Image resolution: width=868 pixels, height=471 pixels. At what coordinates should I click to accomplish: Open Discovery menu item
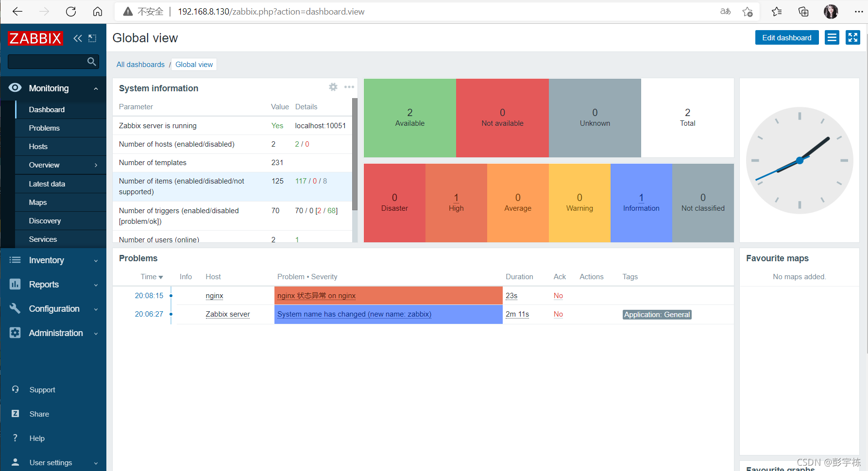(x=61, y=221)
